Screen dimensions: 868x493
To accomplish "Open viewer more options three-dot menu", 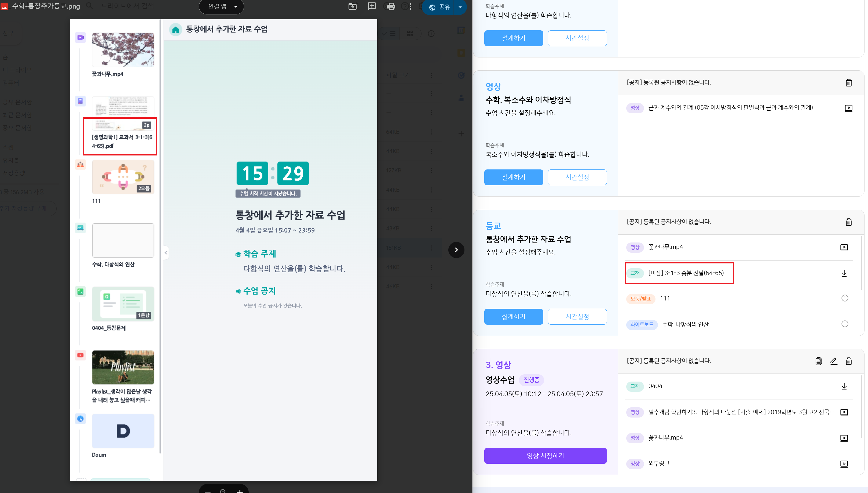I will pyautogui.click(x=410, y=6).
